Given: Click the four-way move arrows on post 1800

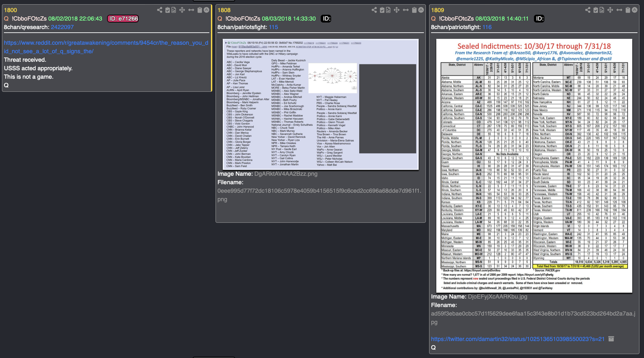Looking at the screenshot, I should click(x=182, y=10).
